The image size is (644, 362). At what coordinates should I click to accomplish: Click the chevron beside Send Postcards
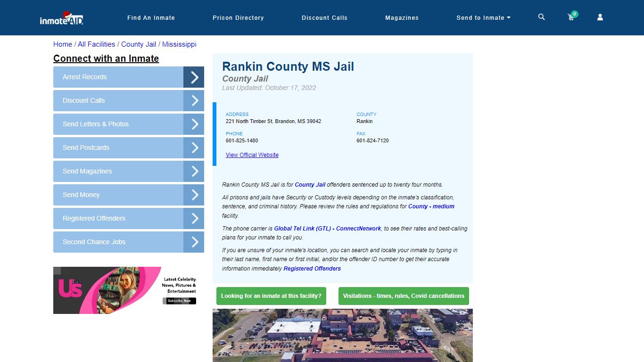(194, 148)
